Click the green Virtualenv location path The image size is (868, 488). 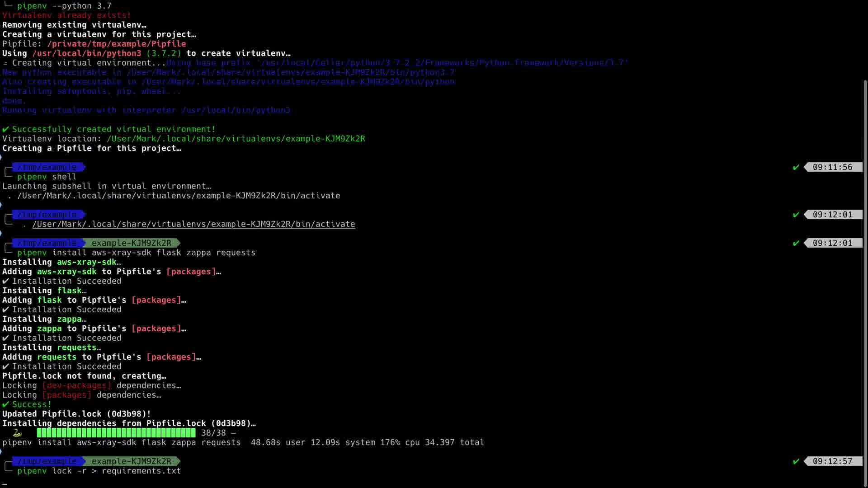[236, 139]
